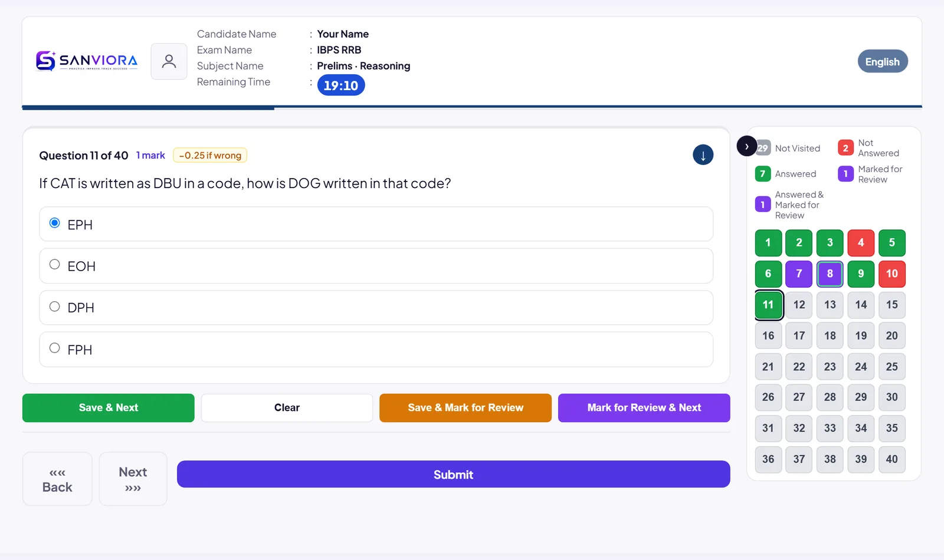Collapse the question palette side panel
Viewport: 944px width, 560px height.
[746, 146]
